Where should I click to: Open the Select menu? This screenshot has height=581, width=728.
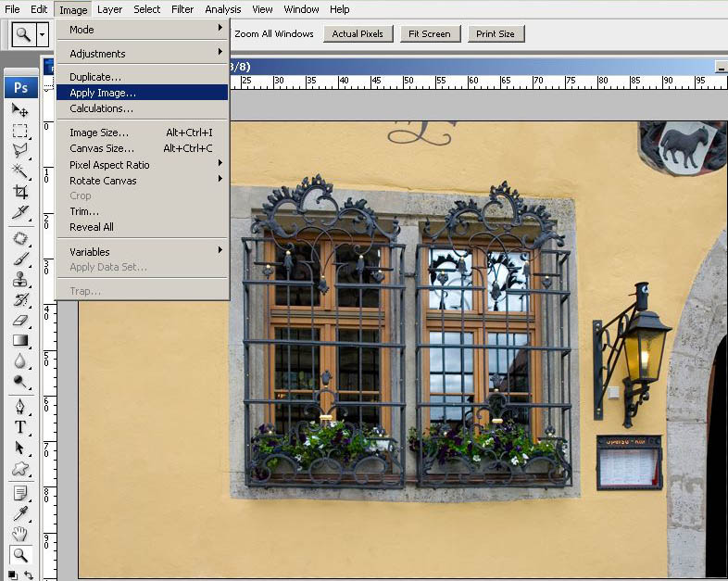pyautogui.click(x=146, y=9)
